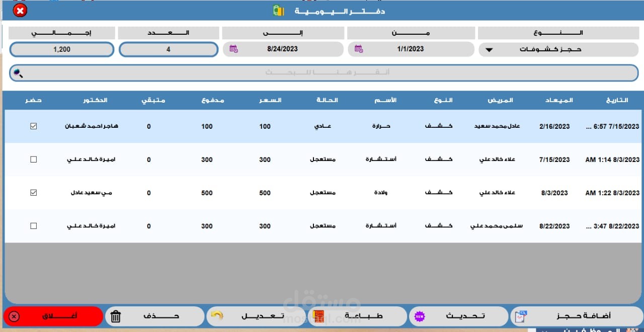Click the 8/24/2023 end date field

tap(283, 49)
